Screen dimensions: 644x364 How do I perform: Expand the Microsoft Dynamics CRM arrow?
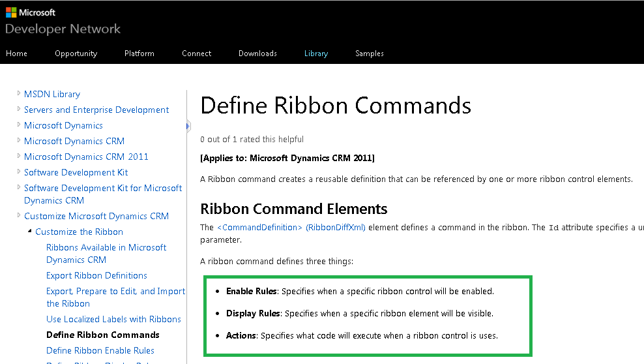pyautogui.click(x=18, y=140)
